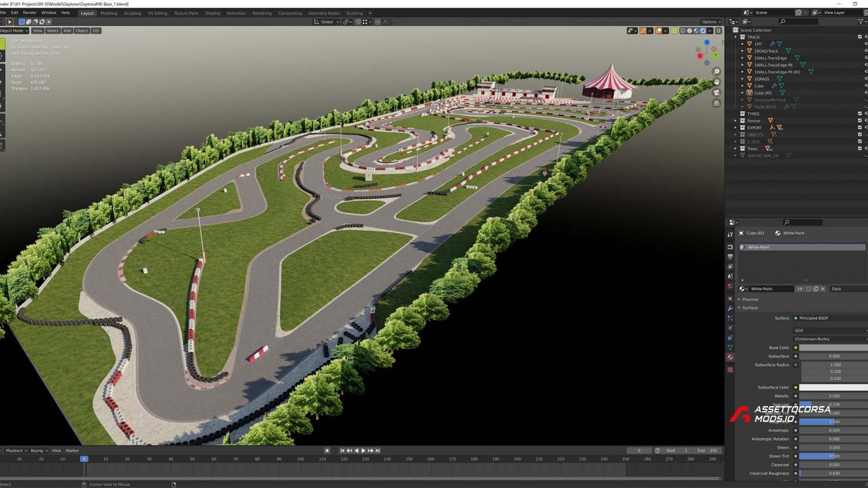Open the Options button in viewport
868x488 pixels.
coord(711,22)
